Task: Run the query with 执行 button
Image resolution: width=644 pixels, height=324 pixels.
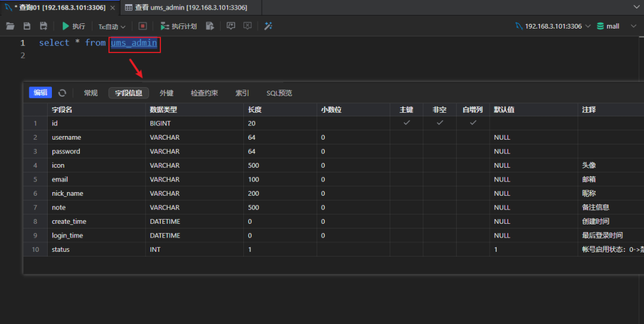Action: pos(73,26)
